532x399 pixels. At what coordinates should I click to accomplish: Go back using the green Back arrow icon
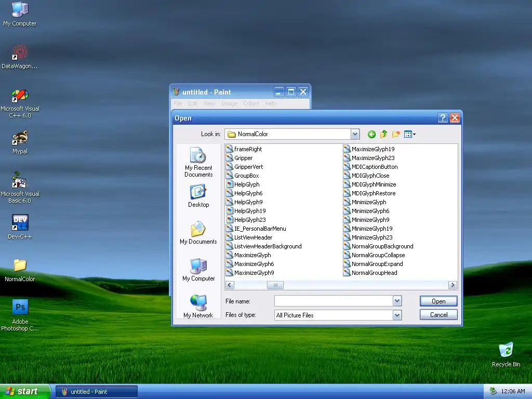(371, 135)
